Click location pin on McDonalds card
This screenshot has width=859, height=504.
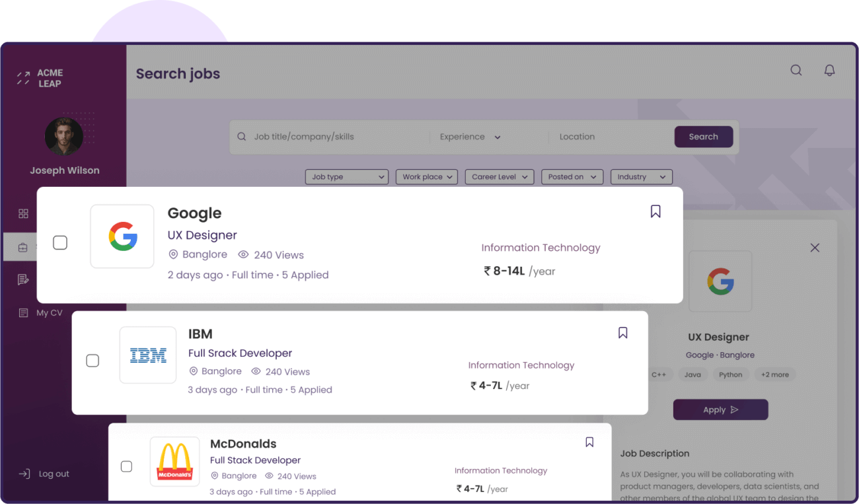214,476
